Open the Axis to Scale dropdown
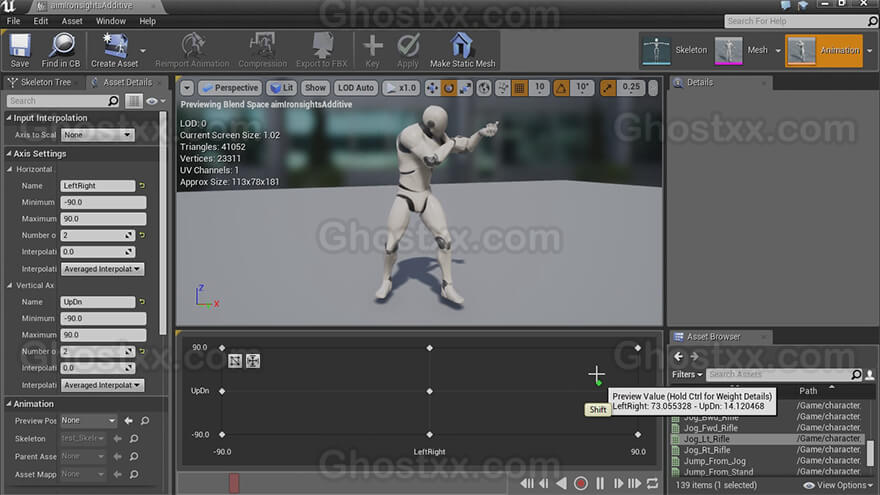Screen dimensions: 880x495 97,135
